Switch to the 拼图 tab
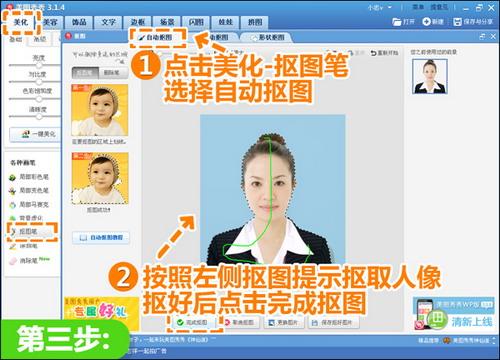500x360 pixels. pyautogui.click(x=255, y=22)
